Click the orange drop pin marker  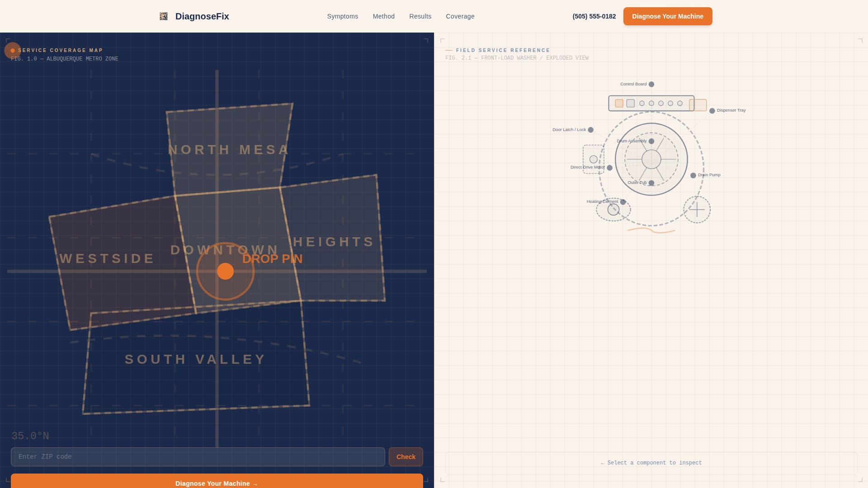click(225, 272)
